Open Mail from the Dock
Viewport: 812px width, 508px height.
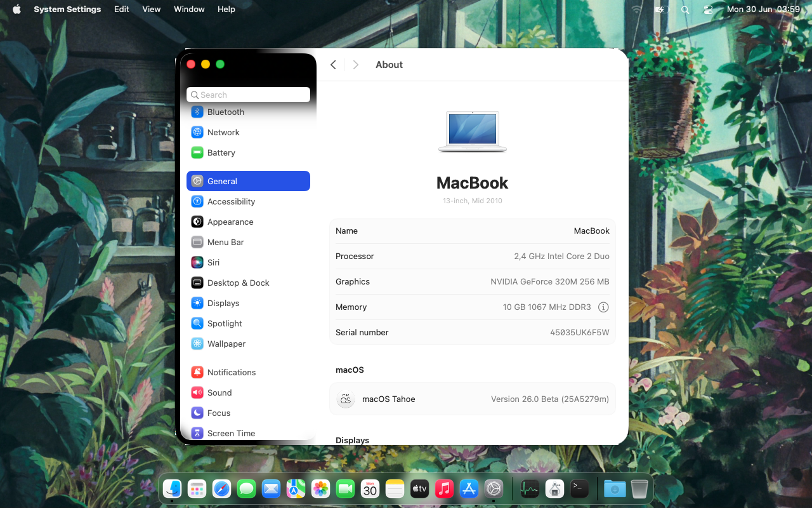pyautogui.click(x=272, y=488)
